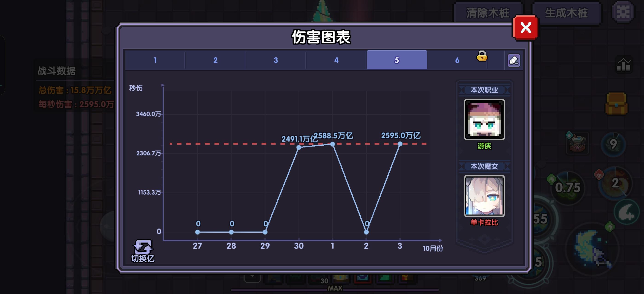Close the 伤害图表 dialog with the red X
The width and height of the screenshot is (644, 294).
(x=526, y=28)
